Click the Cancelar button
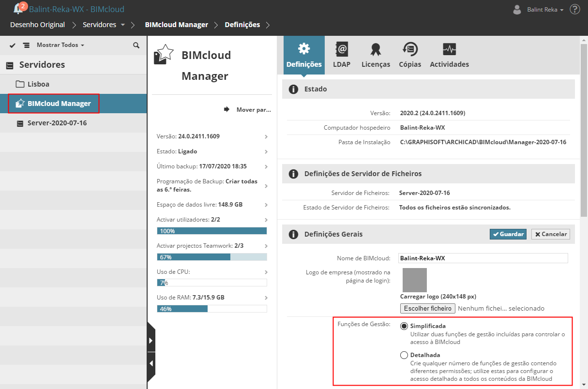This screenshot has height=389, width=588. 551,234
